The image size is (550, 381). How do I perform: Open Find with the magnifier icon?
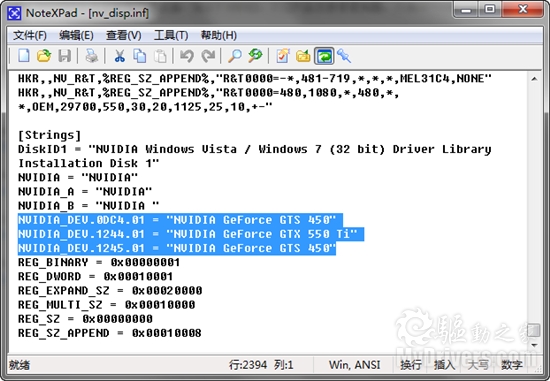[235, 56]
